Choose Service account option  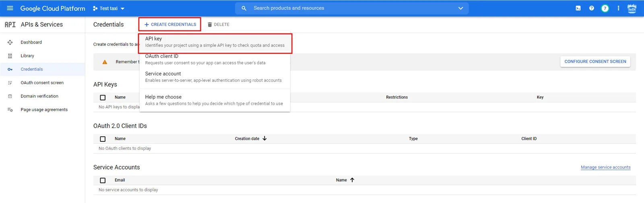coord(215,77)
